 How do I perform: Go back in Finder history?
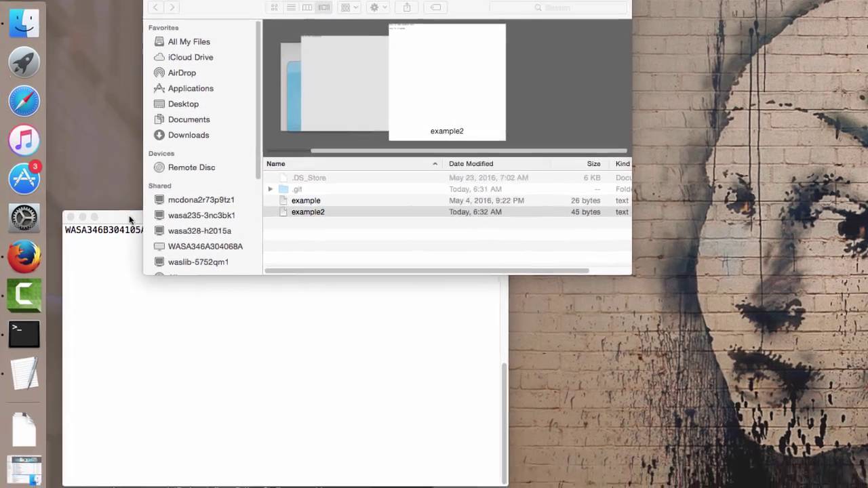(156, 7)
